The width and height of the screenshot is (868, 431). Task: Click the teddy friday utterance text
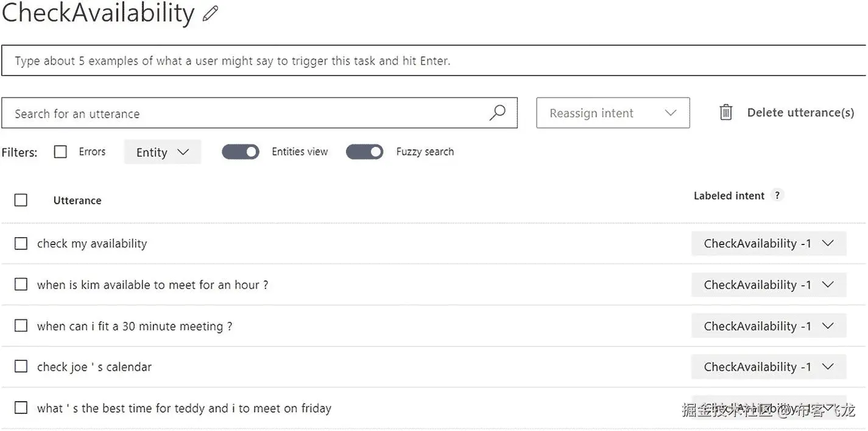click(184, 408)
